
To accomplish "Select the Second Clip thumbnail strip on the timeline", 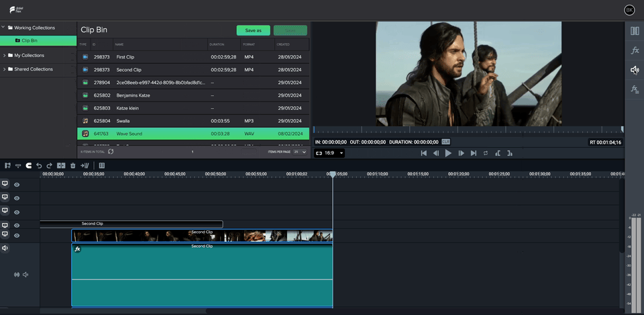I will tap(202, 236).
